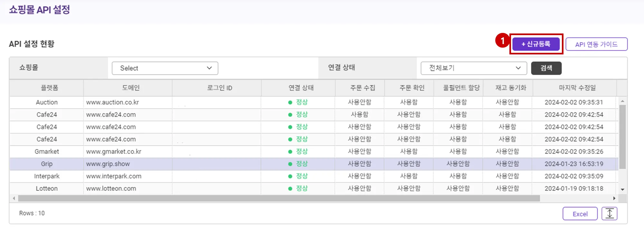Click the vertical scrollbar down arrow
The image size is (644, 234).
(x=622, y=190)
